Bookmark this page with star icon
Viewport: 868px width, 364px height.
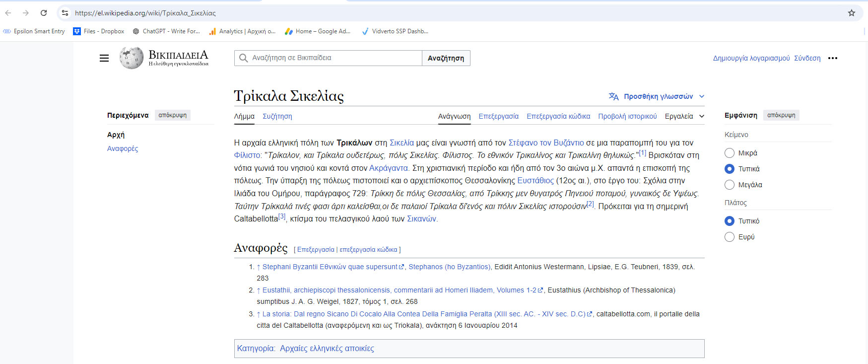pos(852,13)
